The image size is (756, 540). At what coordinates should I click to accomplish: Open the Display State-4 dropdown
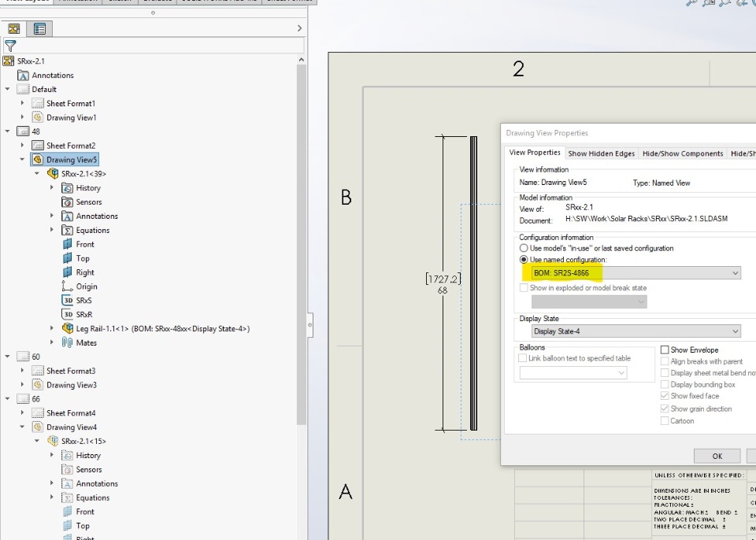coord(636,331)
